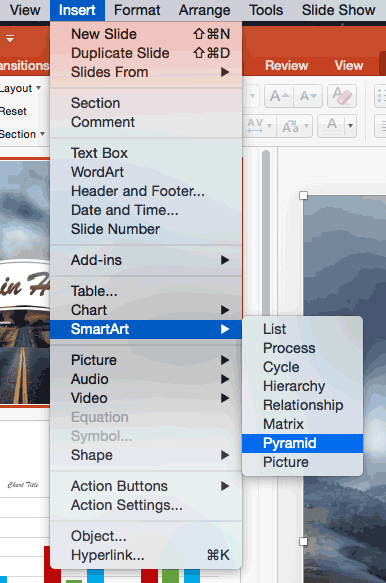Choose Table... menu item
Screen dimensions: 386x583
pos(146,291)
